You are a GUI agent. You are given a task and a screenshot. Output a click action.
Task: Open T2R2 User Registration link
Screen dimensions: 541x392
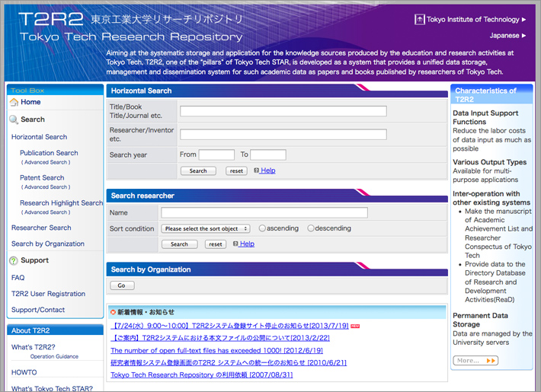click(48, 294)
